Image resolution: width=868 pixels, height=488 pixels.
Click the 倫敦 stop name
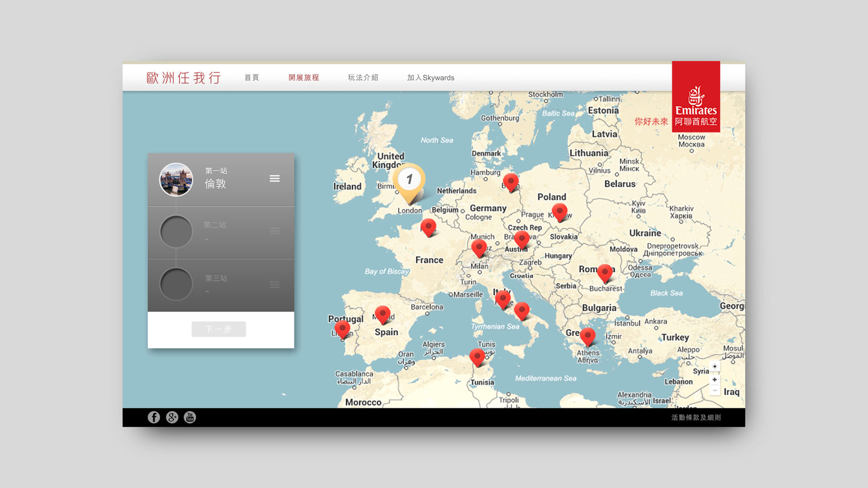click(216, 184)
